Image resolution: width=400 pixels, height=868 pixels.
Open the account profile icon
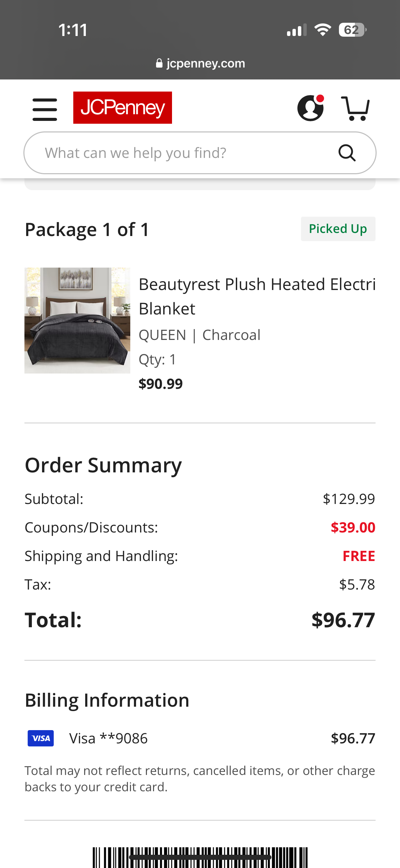[310, 108]
